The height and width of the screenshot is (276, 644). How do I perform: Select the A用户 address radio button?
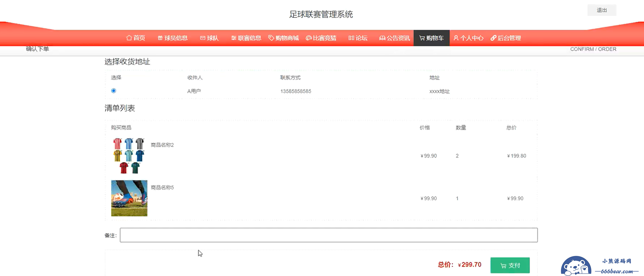[113, 91]
